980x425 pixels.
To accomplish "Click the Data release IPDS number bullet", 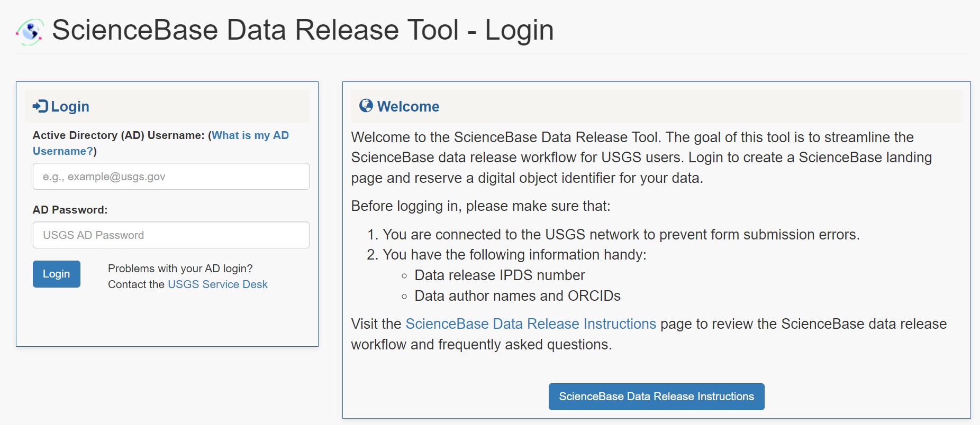I will [500, 275].
